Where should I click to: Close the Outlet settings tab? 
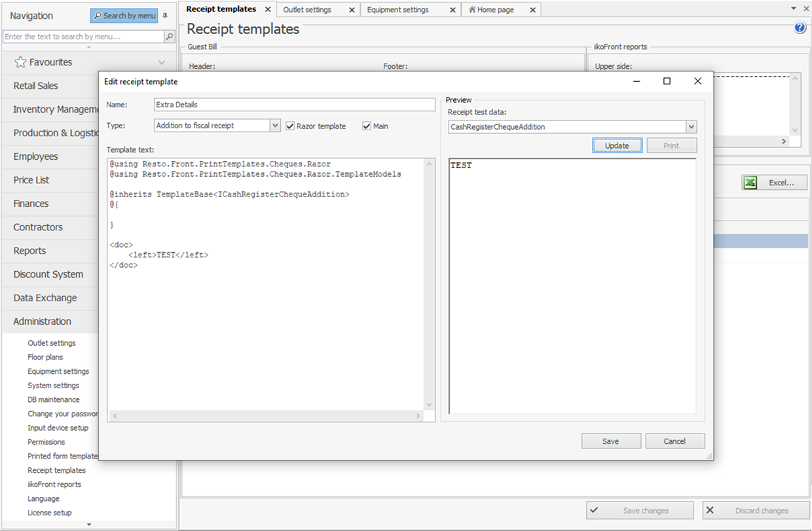(x=352, y=10)
